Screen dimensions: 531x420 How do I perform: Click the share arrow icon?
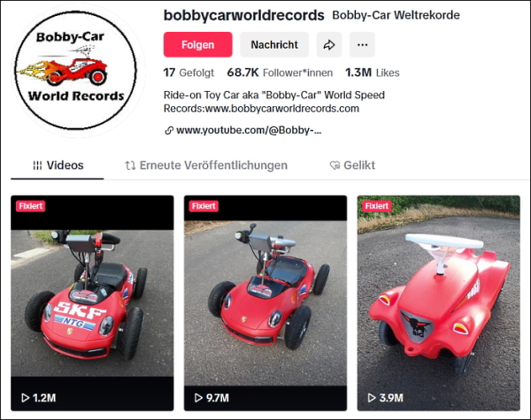tap(329, 45)
